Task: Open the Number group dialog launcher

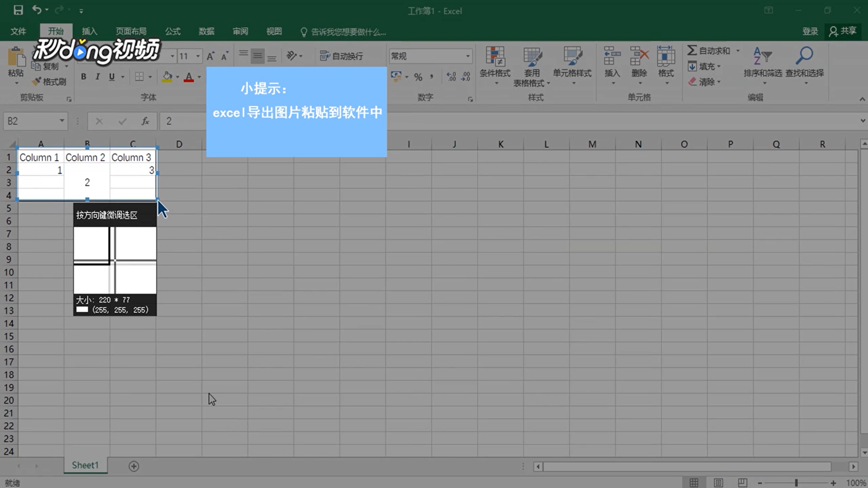Action: 470,99
